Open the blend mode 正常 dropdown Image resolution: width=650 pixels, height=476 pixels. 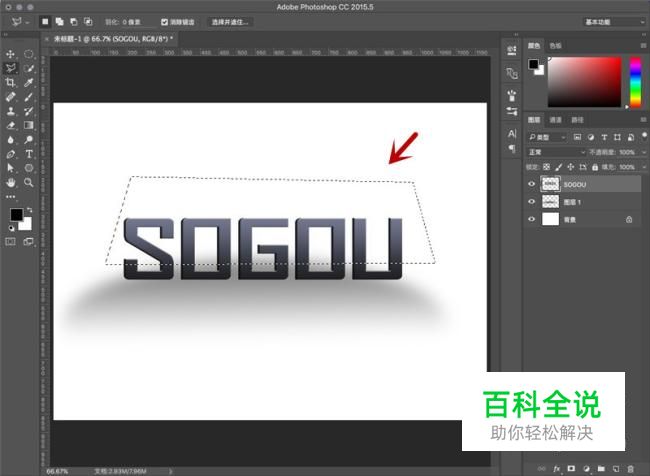click(x=556, y=152)
